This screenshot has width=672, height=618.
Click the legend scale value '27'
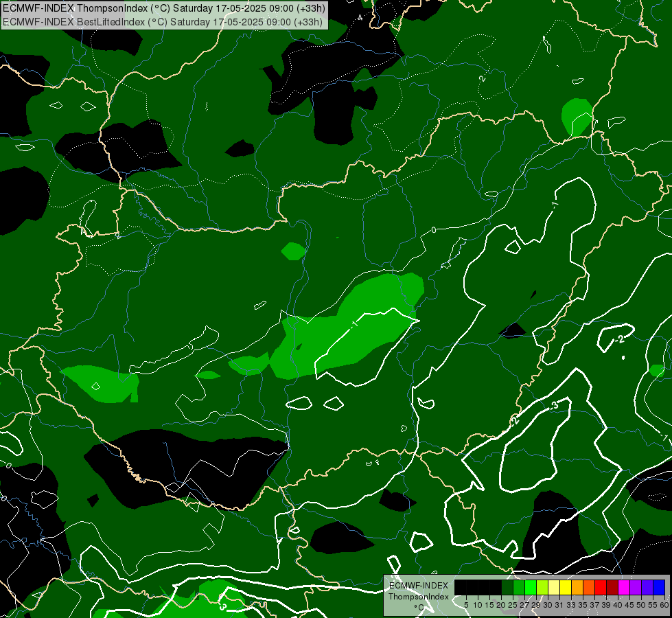coord(524,605)
